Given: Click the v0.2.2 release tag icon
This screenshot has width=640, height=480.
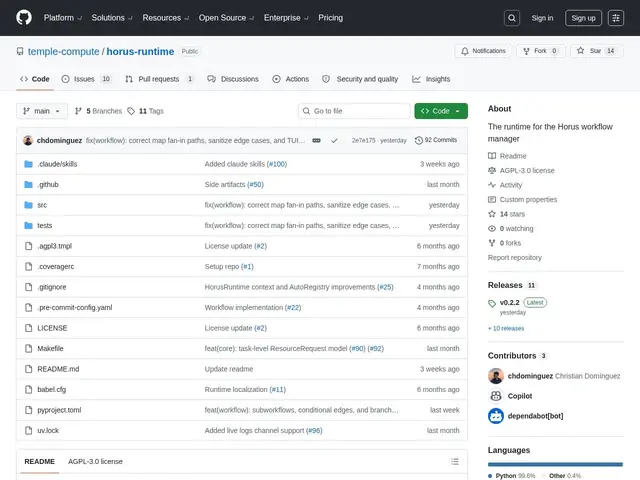Looking at the screenshot, I should click(x=492, y=303).
